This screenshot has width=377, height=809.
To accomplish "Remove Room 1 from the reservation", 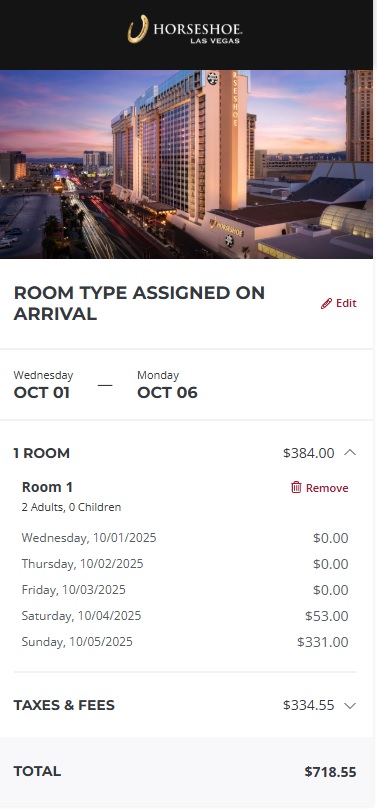I will [320, 488].
